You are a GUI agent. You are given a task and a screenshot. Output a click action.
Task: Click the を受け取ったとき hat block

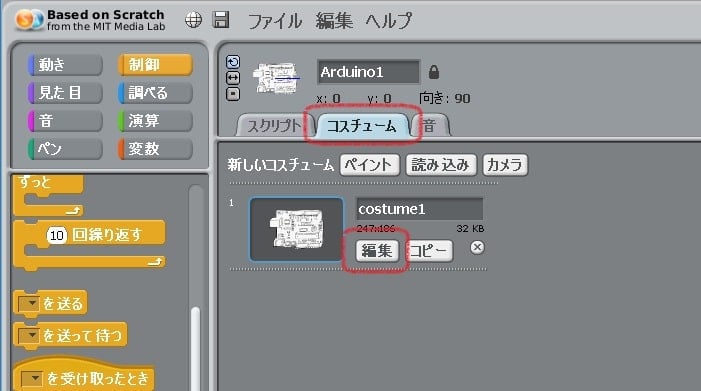click(84, 374)
